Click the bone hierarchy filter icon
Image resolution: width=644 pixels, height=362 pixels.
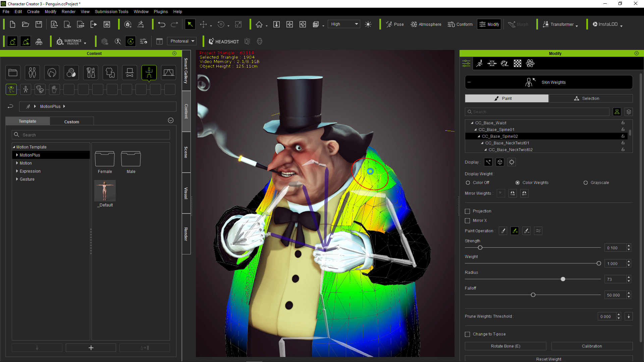pos(617,112)
